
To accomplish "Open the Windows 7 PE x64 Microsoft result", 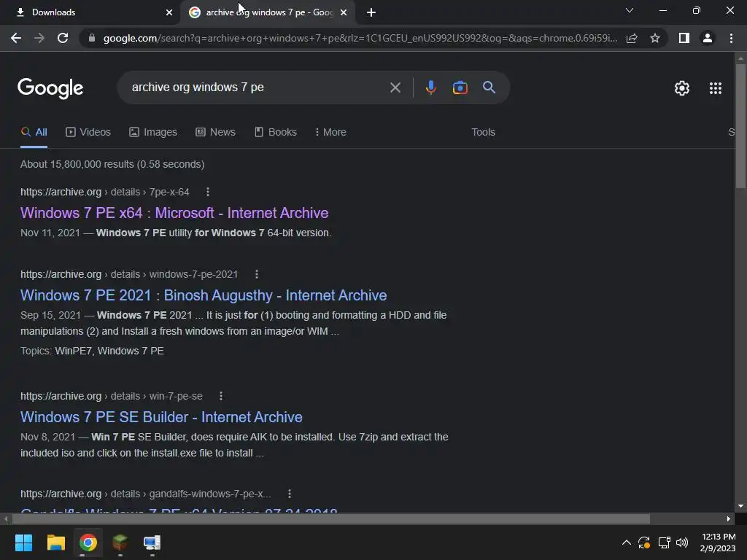I will [174, 213].
